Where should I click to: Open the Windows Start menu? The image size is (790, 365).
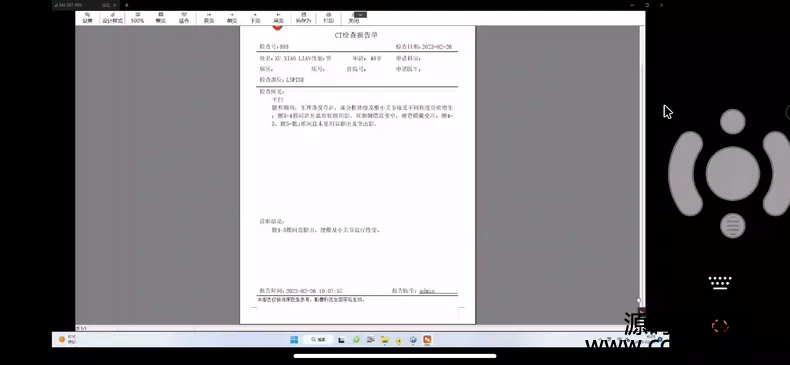pyautogui.click(x=294, y=340)
